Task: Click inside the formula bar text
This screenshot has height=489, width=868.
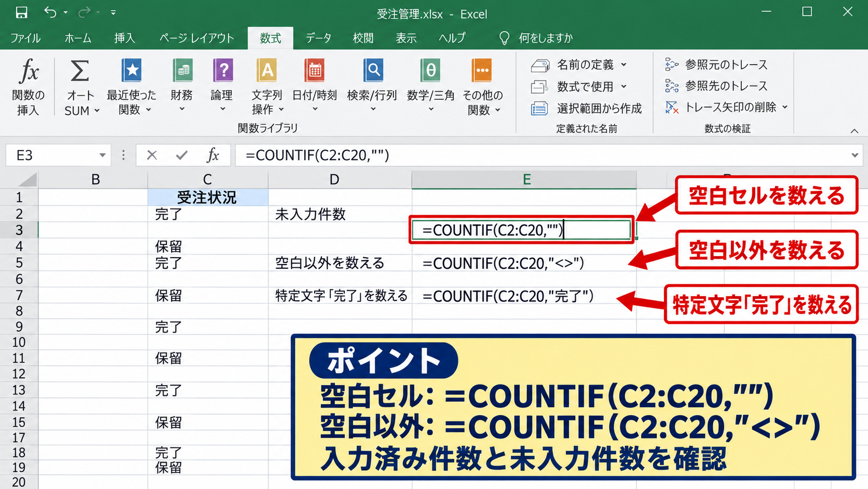Action: [317, 155]
